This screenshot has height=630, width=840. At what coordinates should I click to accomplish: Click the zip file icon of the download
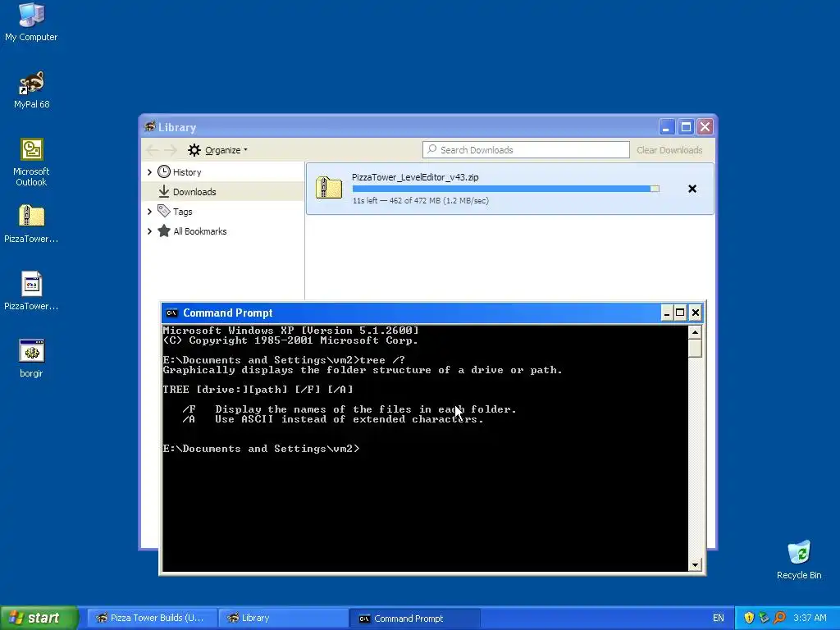click(329, 188)
